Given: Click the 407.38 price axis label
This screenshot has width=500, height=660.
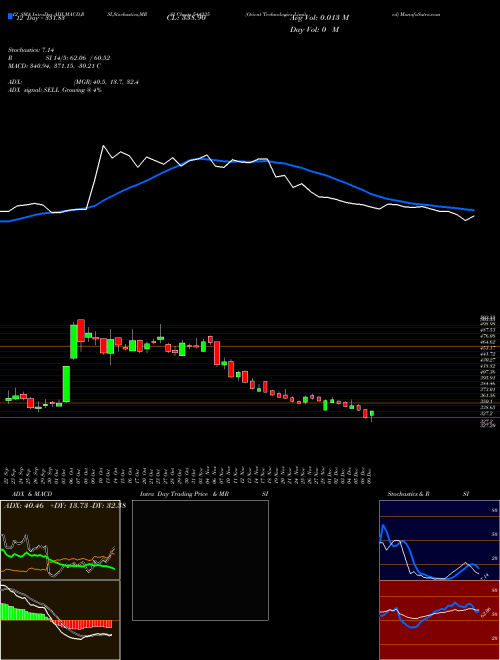Looking at the screenshot, I should pos(488,372).
